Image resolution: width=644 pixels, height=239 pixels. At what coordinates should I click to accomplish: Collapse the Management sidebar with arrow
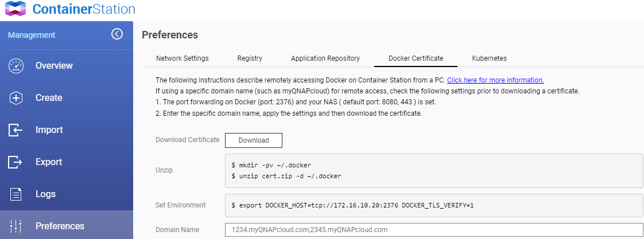[x=117, y=34]
